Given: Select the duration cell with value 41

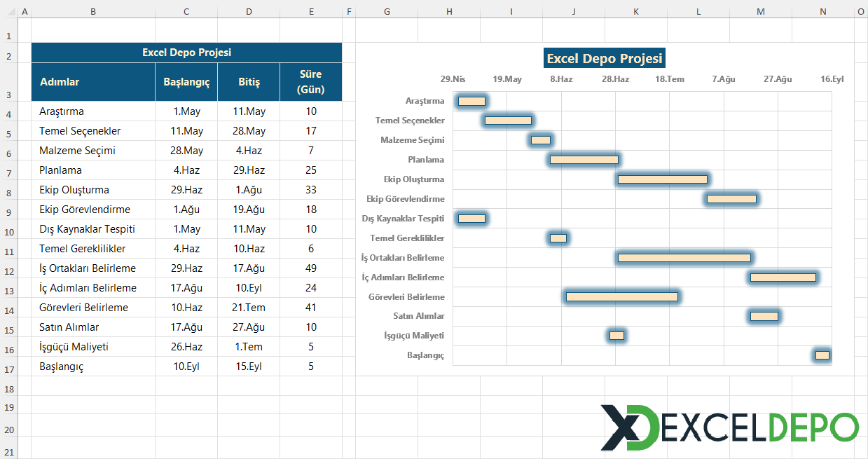Looking at the screenshot, I should (311, 308).
